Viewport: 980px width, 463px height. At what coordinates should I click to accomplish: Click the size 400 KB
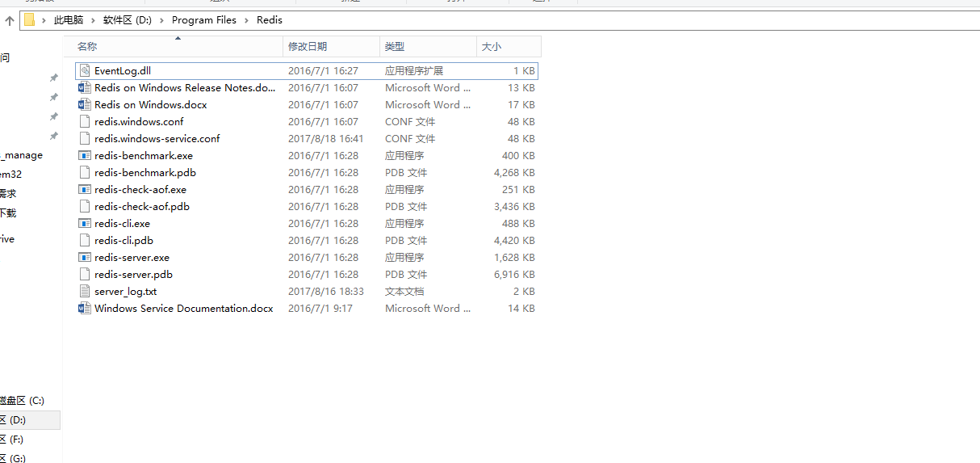[x=518, y=156]
